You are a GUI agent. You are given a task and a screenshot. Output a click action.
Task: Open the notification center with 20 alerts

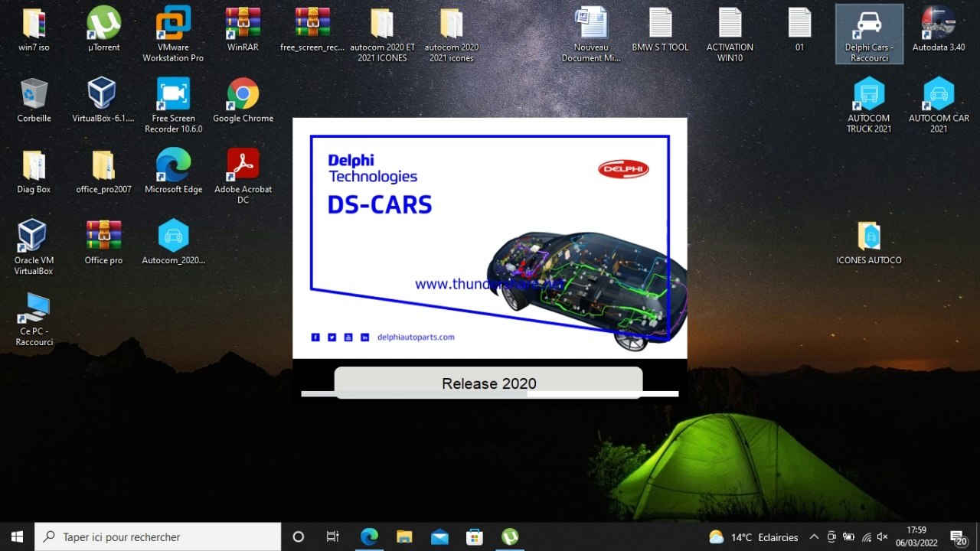tap(958, 536)
